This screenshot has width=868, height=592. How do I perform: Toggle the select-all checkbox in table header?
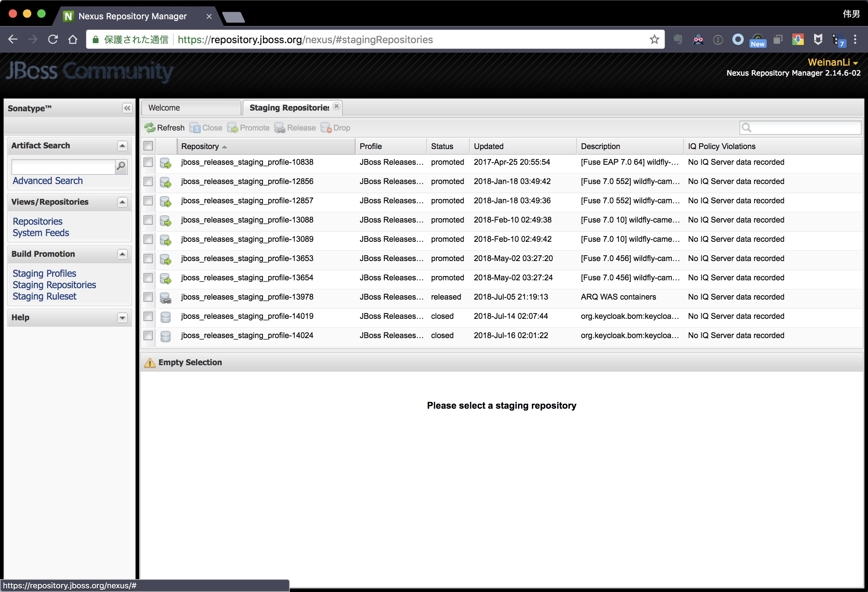click(148, 146)
